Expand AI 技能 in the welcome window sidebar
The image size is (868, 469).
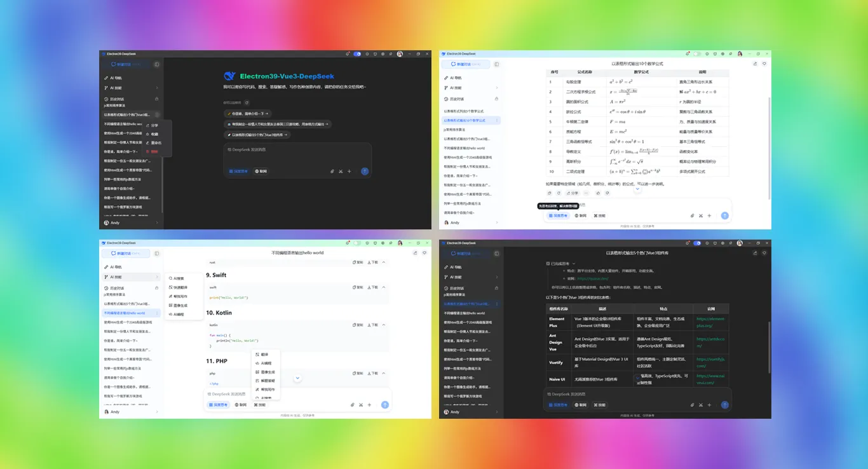pyautogui.click(x=131, y=88)
